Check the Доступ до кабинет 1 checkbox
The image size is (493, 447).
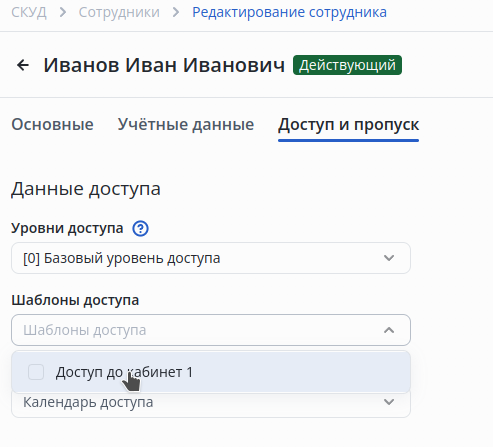click(36, 372)
